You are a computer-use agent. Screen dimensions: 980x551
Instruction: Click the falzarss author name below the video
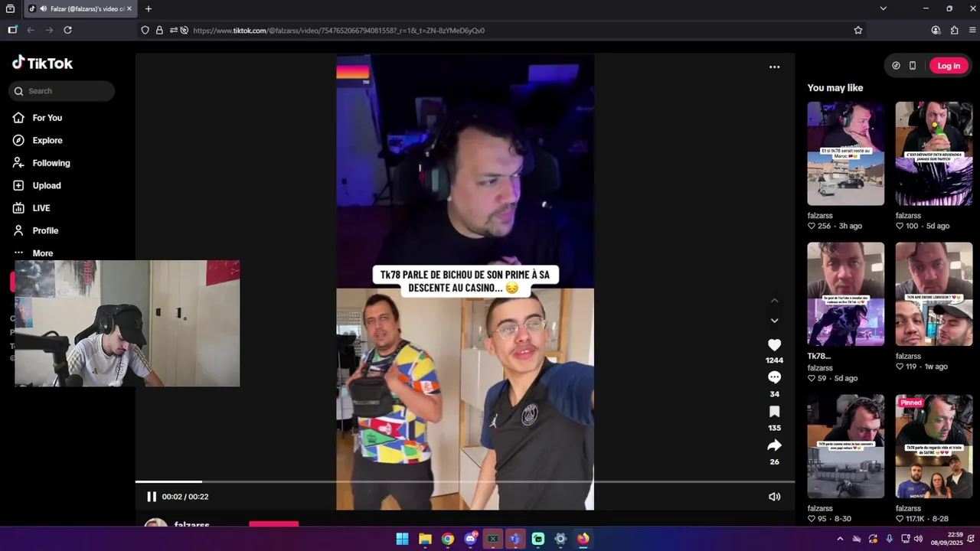pyautogui.click(x=191, y=525)
